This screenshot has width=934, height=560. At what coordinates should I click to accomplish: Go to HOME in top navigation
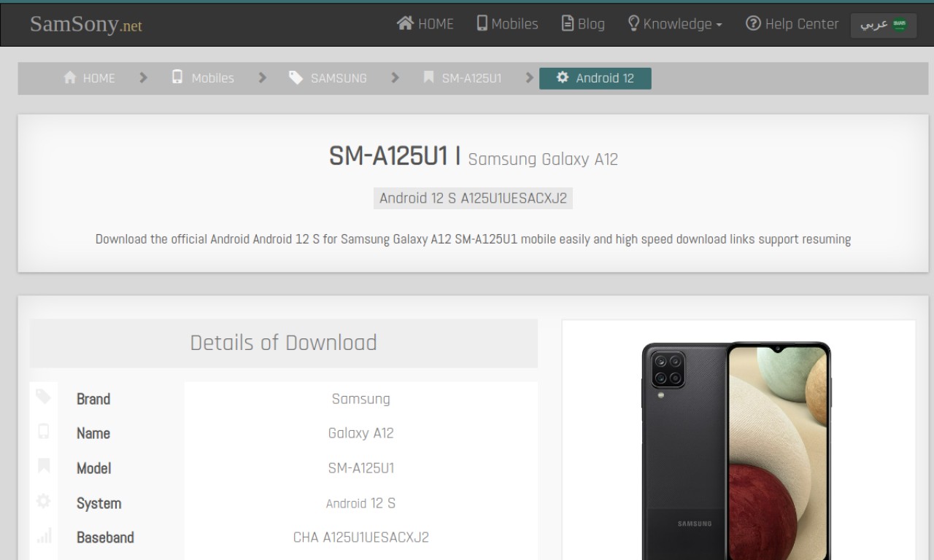click(x=425, y=24)
